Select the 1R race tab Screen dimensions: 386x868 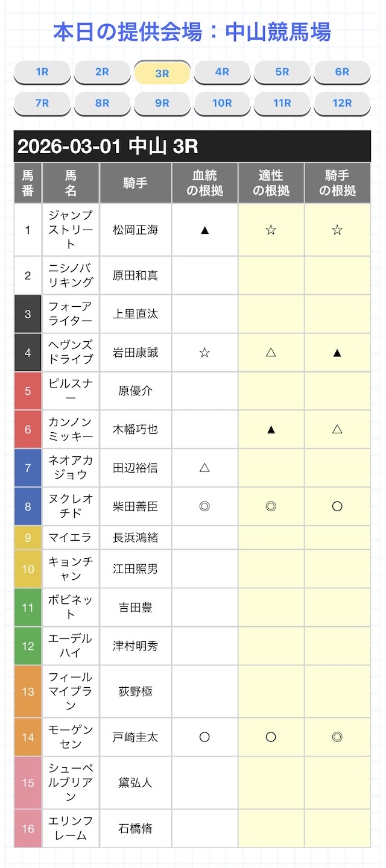pos(42,72)
